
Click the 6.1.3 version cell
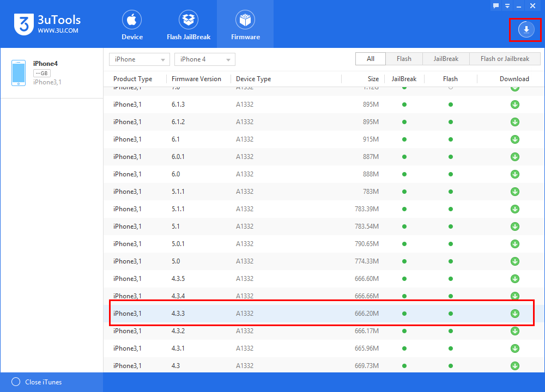pos(178,105)
